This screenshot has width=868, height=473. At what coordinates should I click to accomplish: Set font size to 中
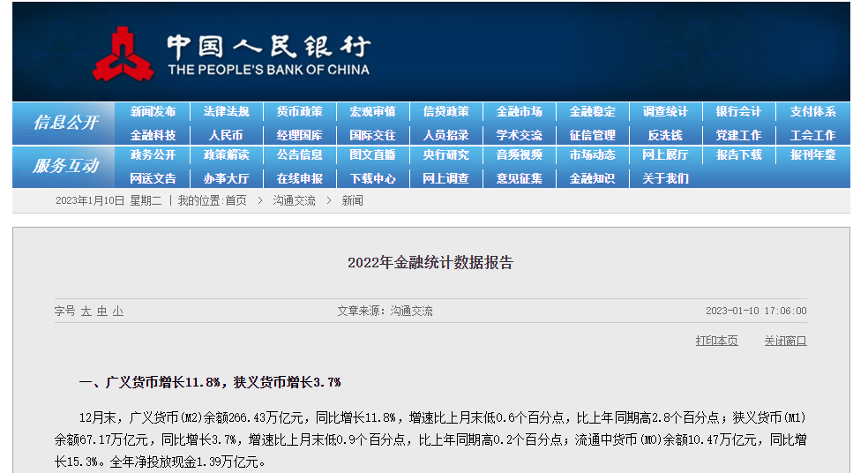(x=101, y=312)
